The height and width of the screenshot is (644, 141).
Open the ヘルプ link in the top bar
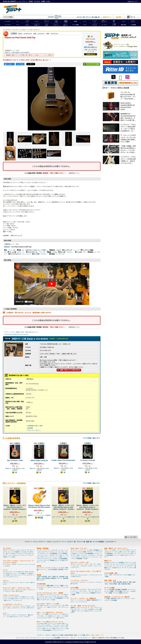[x=135, y=1]
